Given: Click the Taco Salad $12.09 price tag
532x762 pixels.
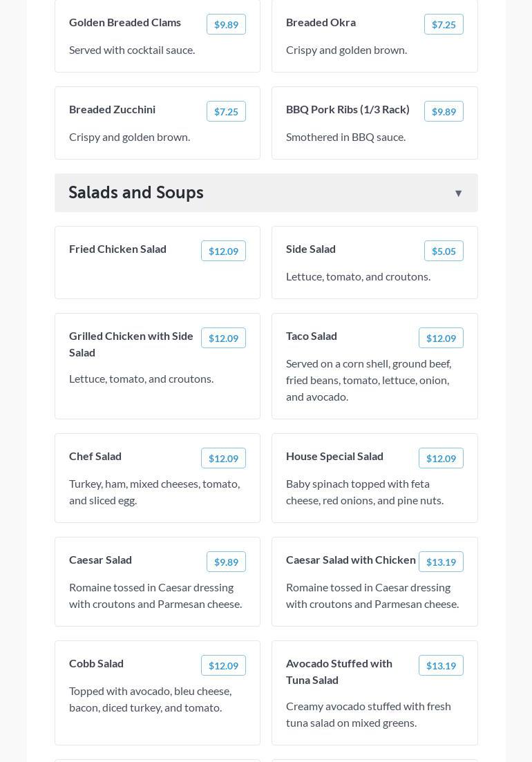Looking at the screenshot, I should [x=441, y=338].
